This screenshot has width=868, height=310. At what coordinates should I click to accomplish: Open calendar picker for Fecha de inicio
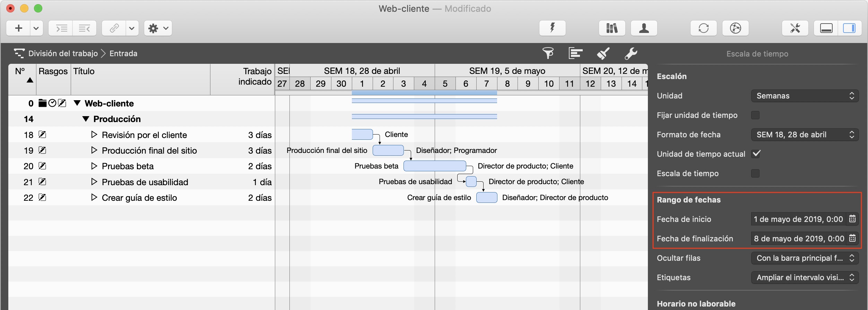click(x=852, y=219)
